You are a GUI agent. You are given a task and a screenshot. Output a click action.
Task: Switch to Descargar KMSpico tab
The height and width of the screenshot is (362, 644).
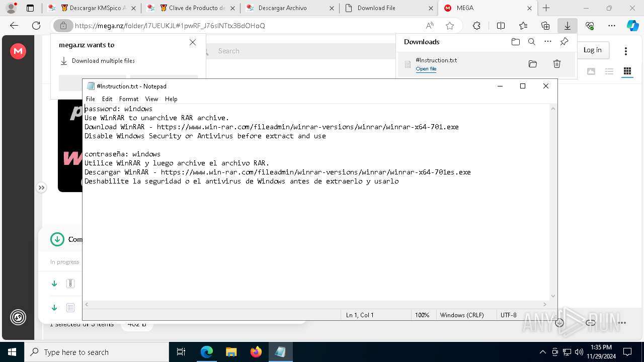[x=92, y=8]
